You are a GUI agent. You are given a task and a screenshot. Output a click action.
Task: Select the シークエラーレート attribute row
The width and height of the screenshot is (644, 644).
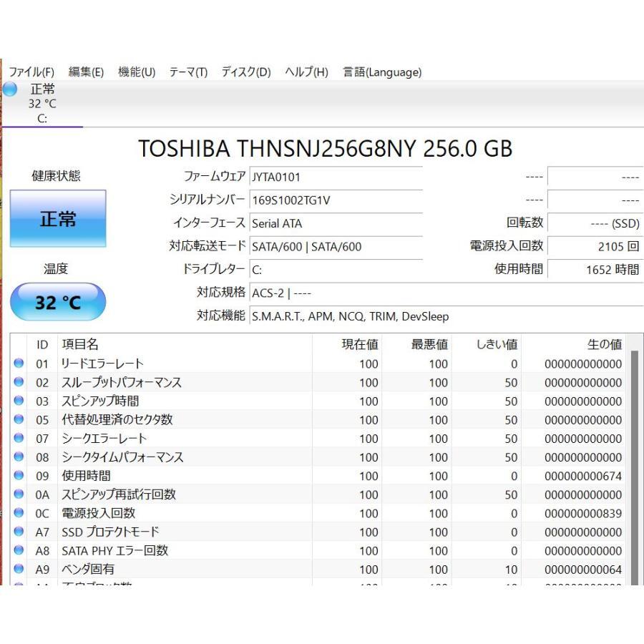318,438
